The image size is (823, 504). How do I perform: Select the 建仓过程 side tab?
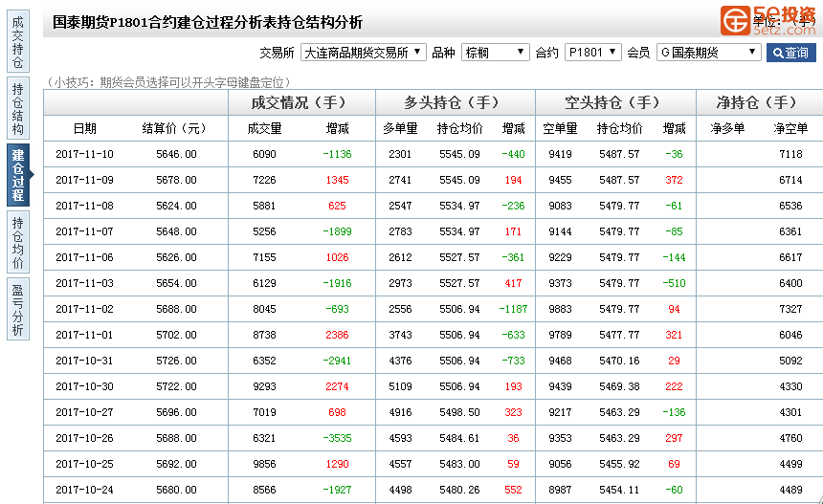click(18, 175)
